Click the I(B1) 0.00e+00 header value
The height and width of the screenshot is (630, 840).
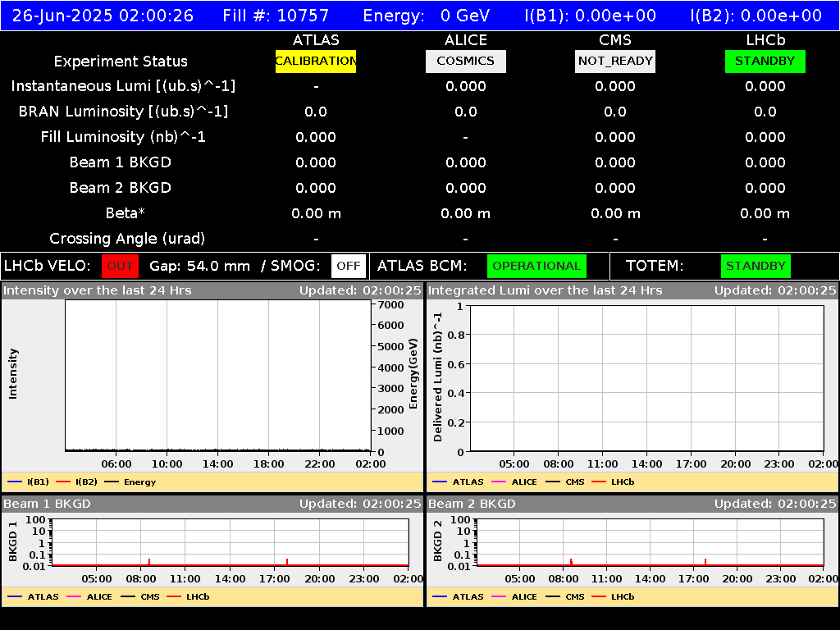tap(591, 16)
